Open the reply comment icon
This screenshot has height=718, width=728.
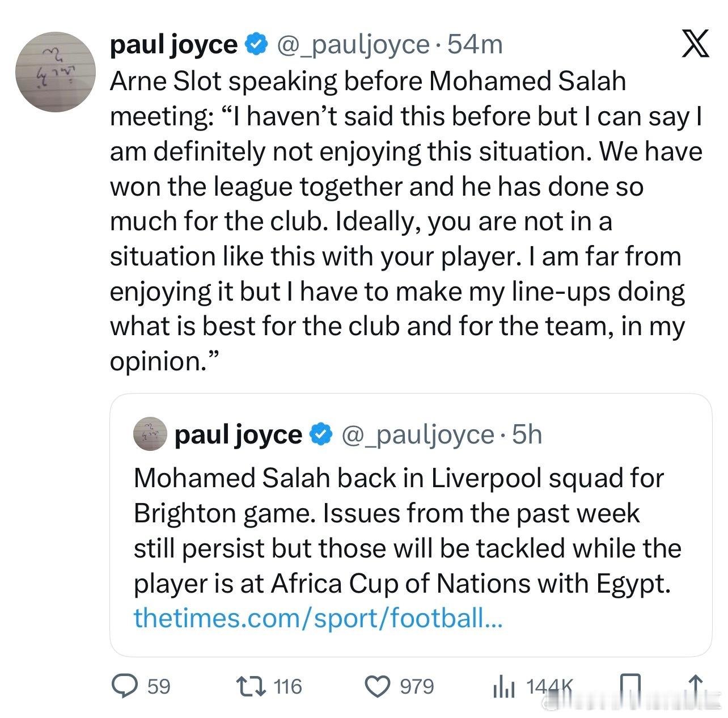click(125, 686)
